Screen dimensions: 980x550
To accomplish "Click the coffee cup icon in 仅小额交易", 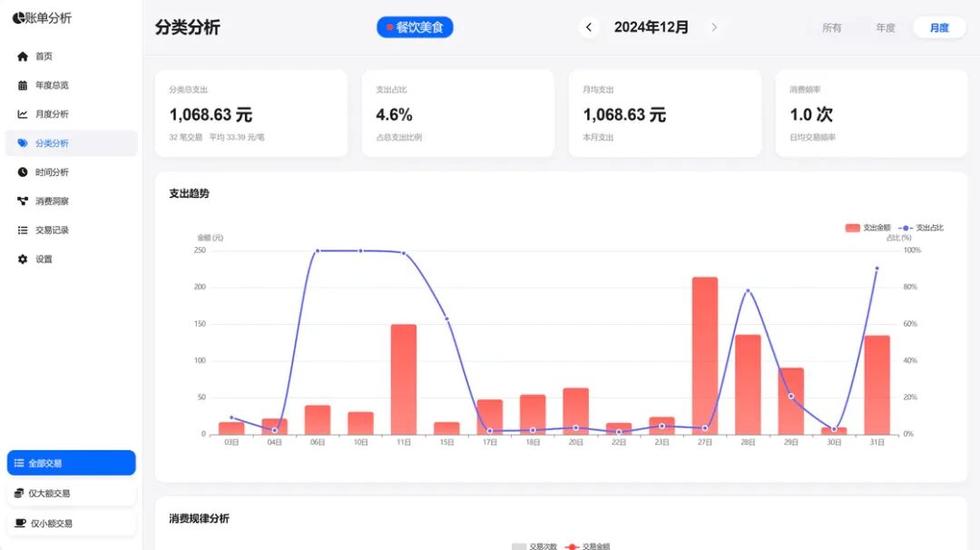I will 20,523.
